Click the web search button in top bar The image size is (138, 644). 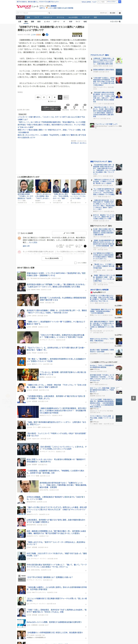click(x=120, y=2)
